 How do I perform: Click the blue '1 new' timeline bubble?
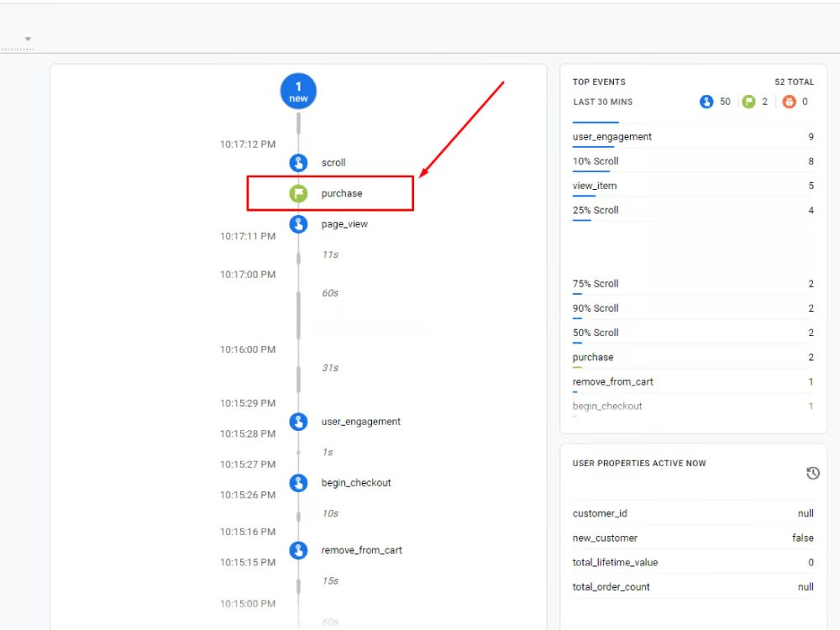pos(298,91)
